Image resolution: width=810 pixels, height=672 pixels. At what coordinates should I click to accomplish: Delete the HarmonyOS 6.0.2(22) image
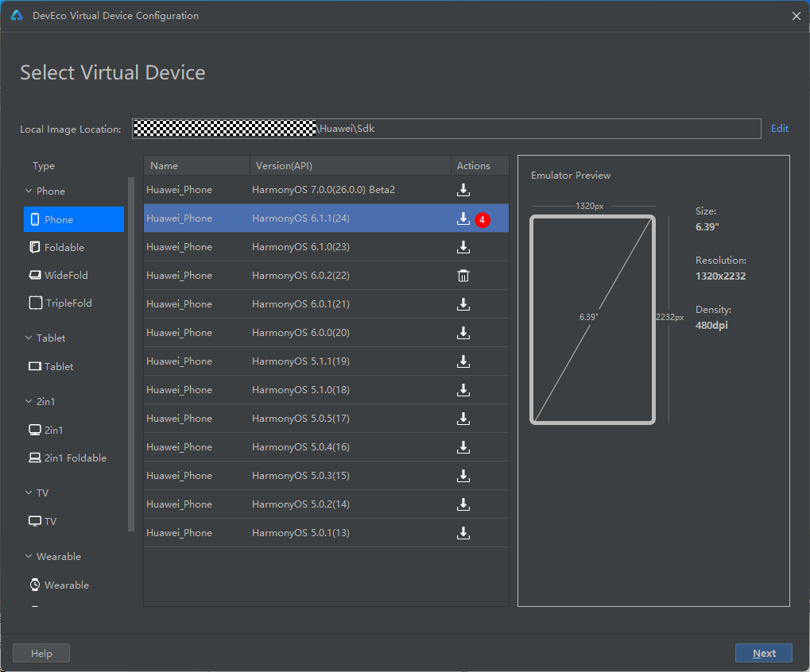[x=463, y=276]
